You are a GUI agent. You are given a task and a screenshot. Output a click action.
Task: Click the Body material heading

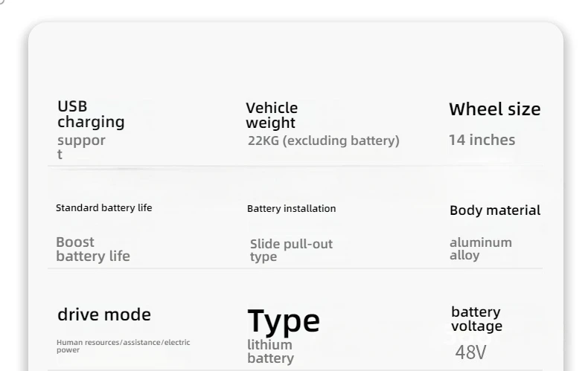pyautogui.click(x=495, y=210)
